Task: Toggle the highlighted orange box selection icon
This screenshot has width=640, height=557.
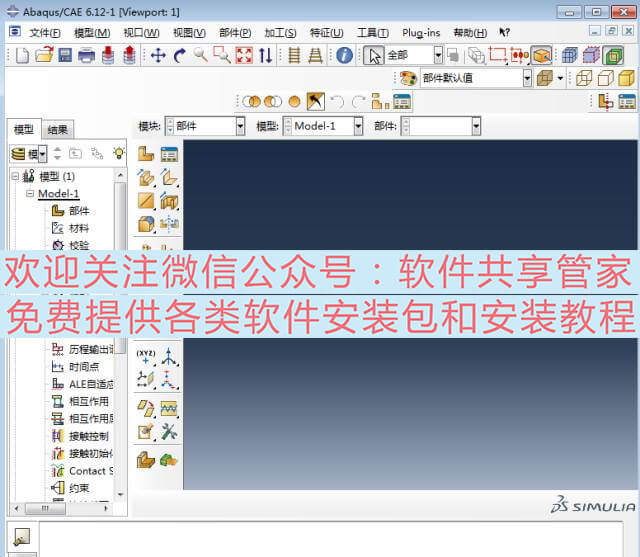Action: [x=541, y=55]
